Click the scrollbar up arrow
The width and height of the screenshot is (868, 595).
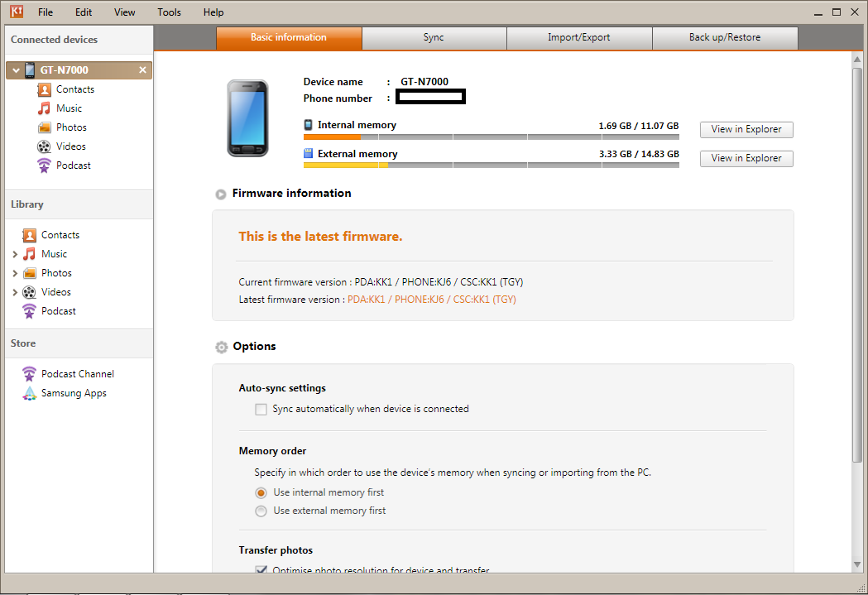[x=857, y=59]
